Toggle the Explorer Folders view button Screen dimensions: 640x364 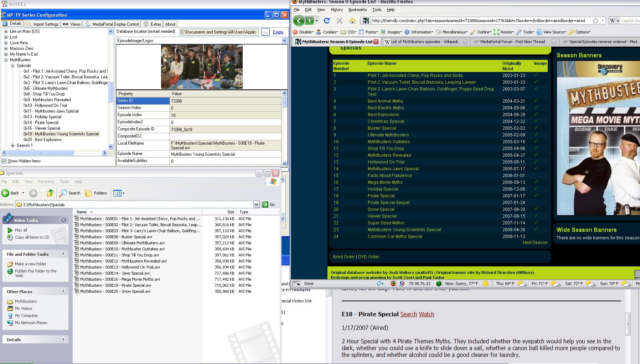[96, 193]
